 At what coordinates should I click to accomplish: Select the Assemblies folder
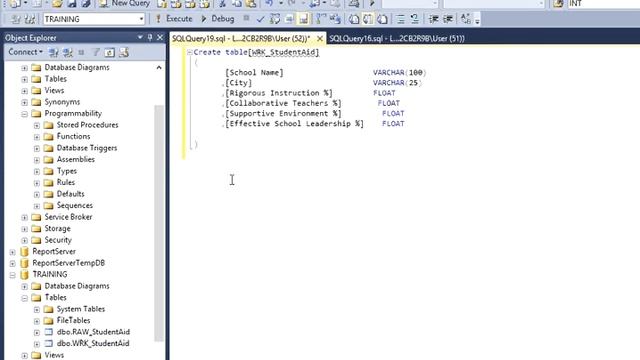pos(76,159)
